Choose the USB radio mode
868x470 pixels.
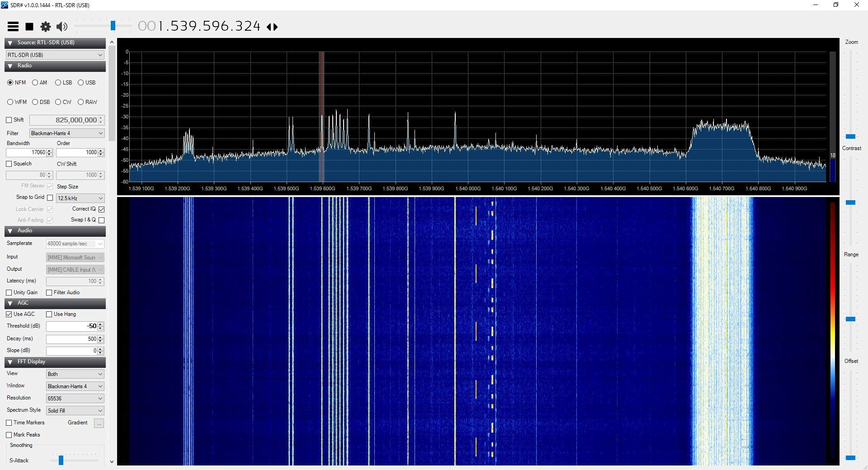pos(81,83)
